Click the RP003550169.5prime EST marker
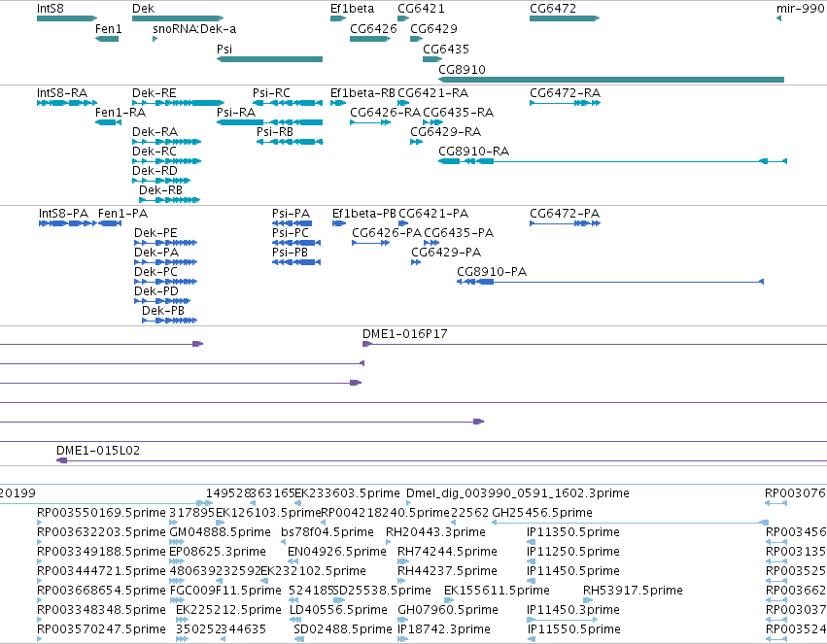The image size is (827, 644). coord(39,523)
